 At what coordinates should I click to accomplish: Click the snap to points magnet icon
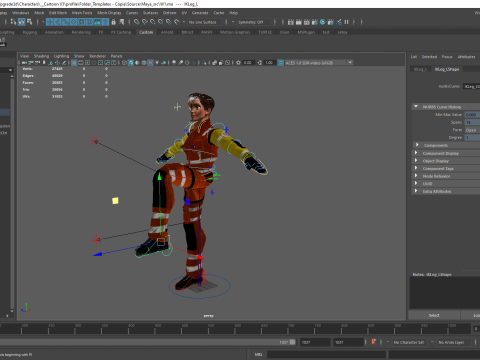click(153, 22)
